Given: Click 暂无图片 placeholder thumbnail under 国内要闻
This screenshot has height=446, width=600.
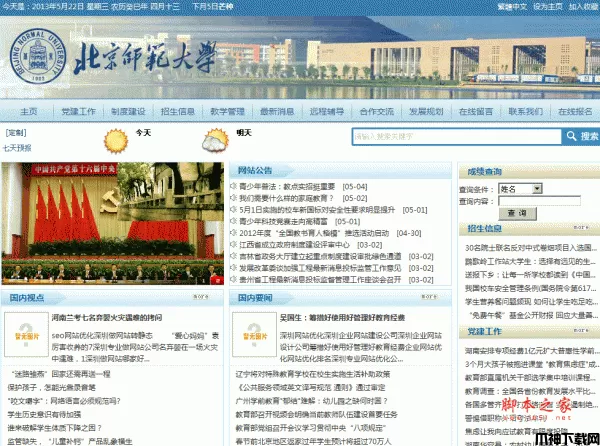Looking at the screenshot, I should point(254,334).
